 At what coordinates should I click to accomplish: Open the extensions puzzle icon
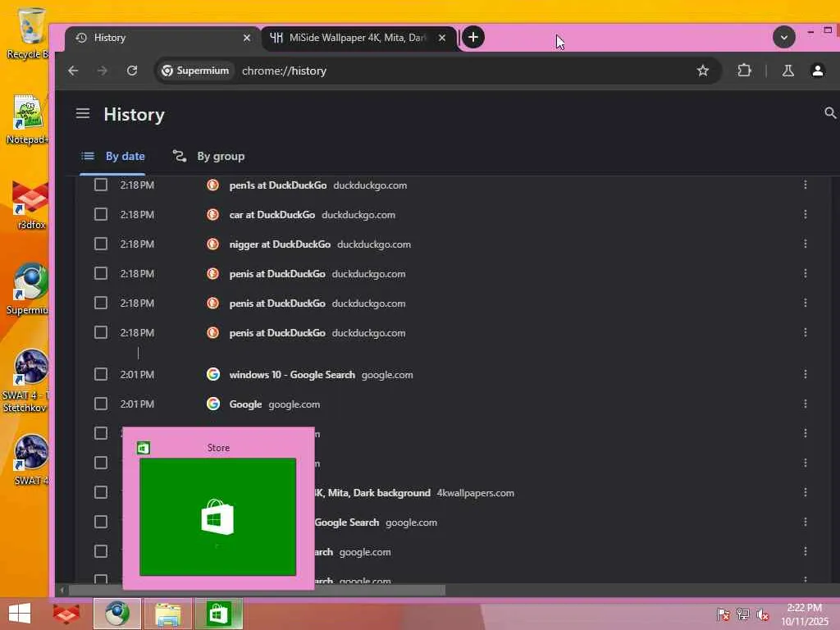tap(744, 71)
